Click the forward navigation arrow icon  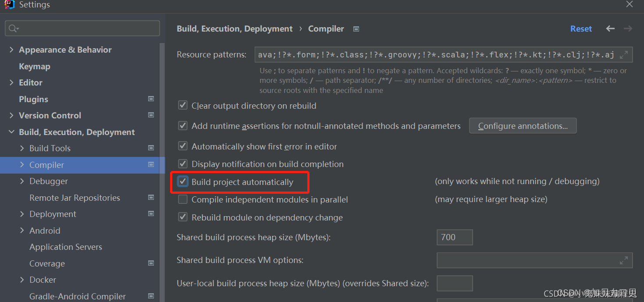point(628,28)
